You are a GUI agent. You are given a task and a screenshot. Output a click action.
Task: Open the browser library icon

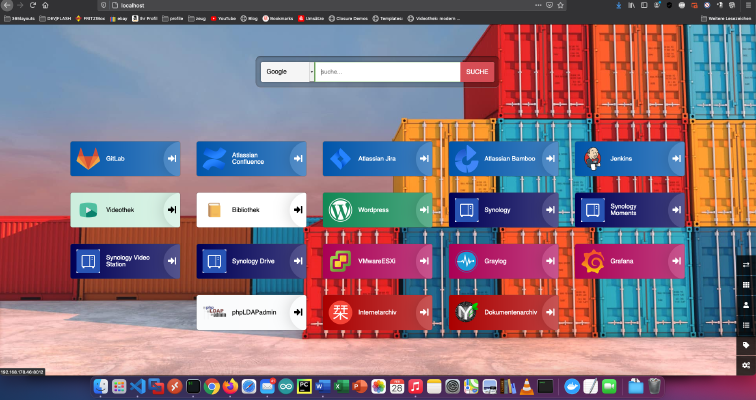[632, 5]
